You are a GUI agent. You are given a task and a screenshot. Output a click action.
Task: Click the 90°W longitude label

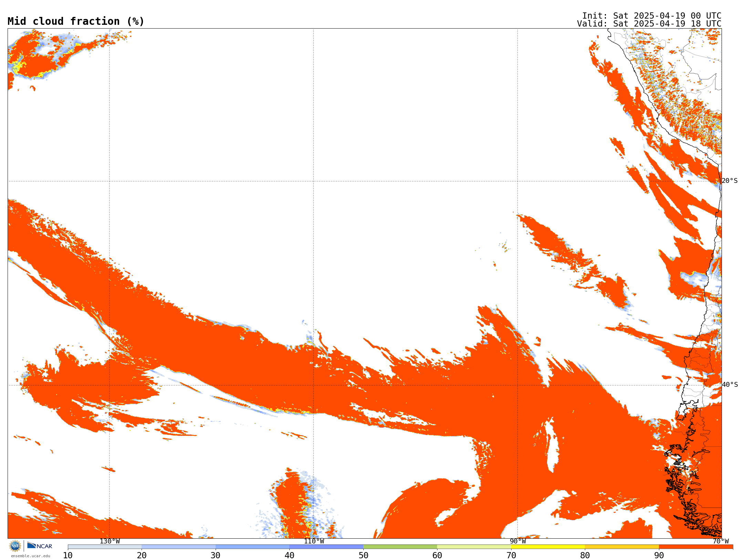[x=518, y=541]
